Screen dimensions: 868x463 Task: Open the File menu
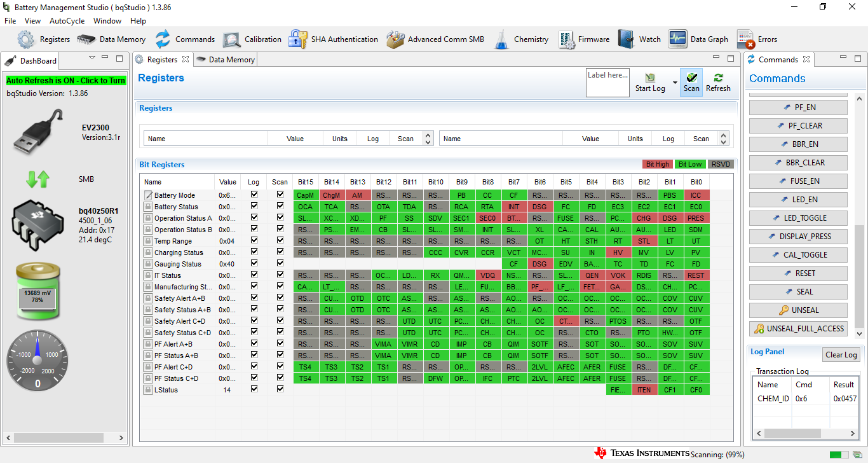pos(10,21)
